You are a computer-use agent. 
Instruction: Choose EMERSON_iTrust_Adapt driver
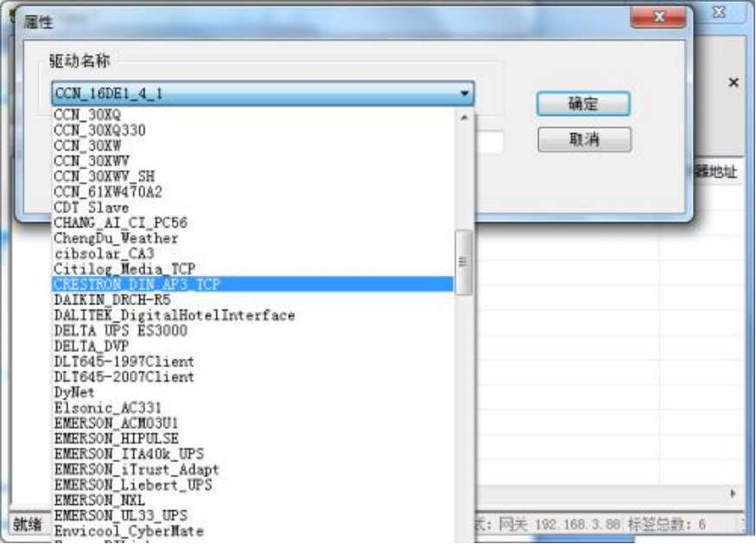pyautogui.click(x=253, y=470)
